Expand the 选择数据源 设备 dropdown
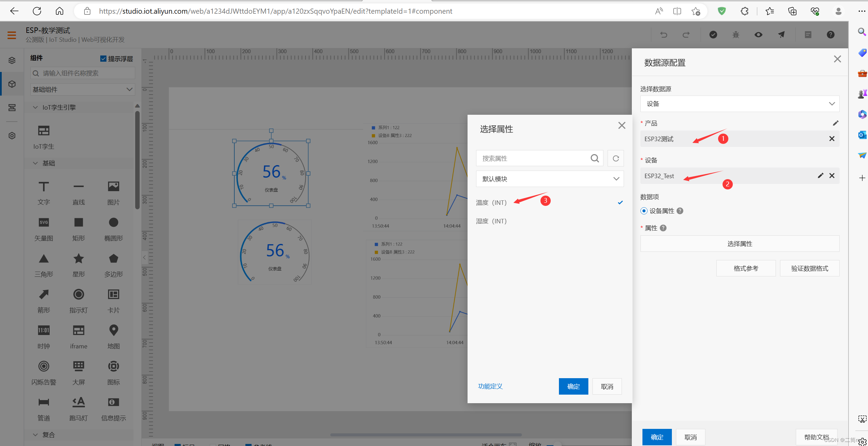 tap(739, 104)
